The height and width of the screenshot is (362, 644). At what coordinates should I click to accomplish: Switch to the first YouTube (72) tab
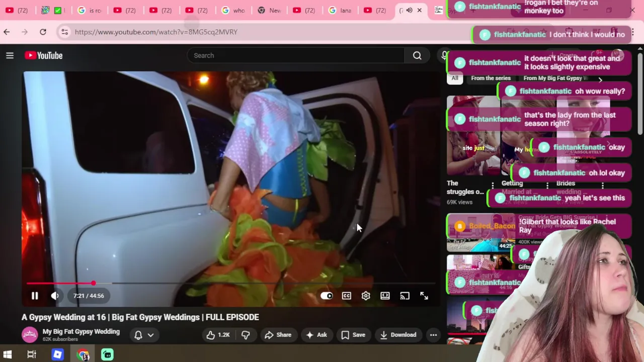[x=17, y=10]
